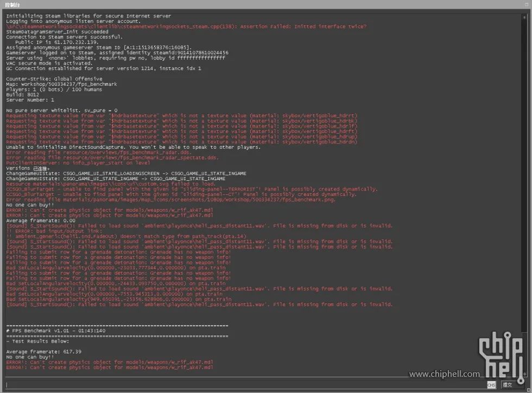This screenshot has height=393, width=532.
Task: Click the LOADINGSCREEN -> INGAME state line
Action: point(126,173)
